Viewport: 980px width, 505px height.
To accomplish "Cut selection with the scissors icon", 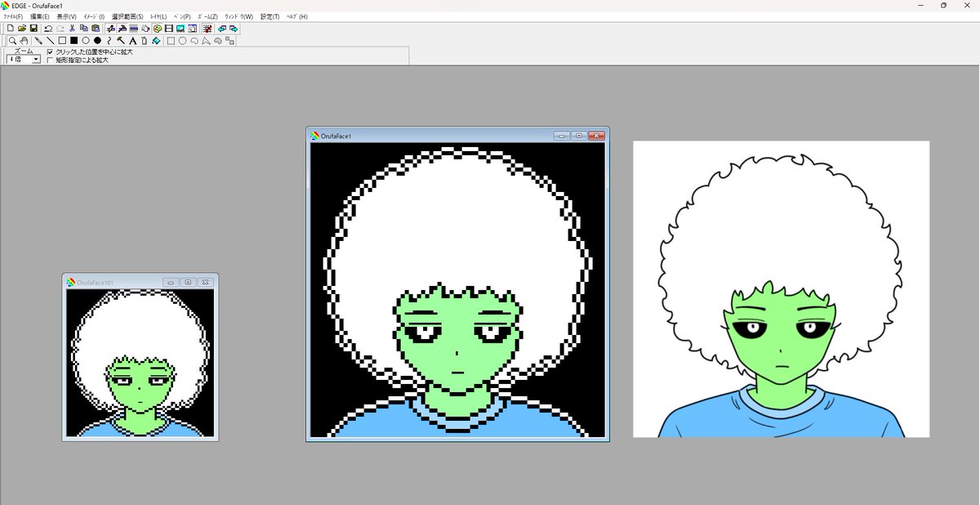I will (x=72, y=28).
